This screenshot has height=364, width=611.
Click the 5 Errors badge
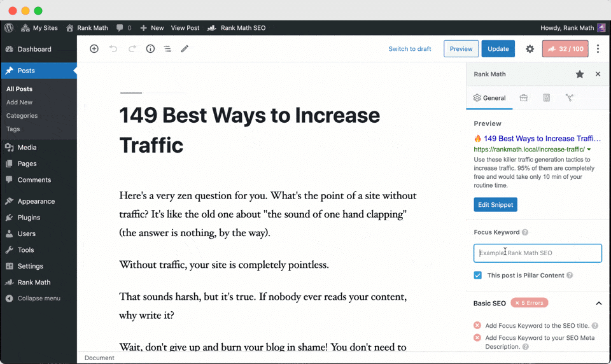529,303
